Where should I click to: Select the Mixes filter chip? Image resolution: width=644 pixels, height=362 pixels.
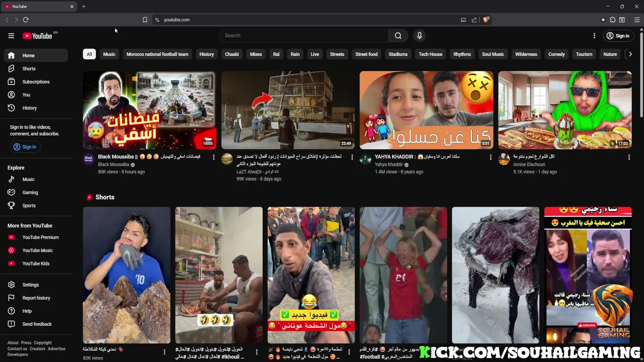256,54
